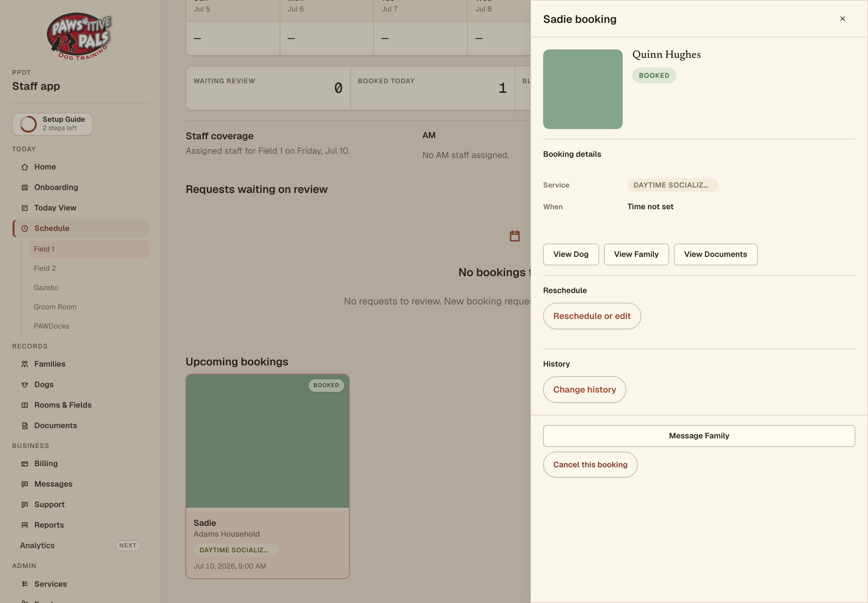Image resolution: width=868 pixels, height=603 pixels.
Task: Click the Schedule clock icon
Action: 24,229
